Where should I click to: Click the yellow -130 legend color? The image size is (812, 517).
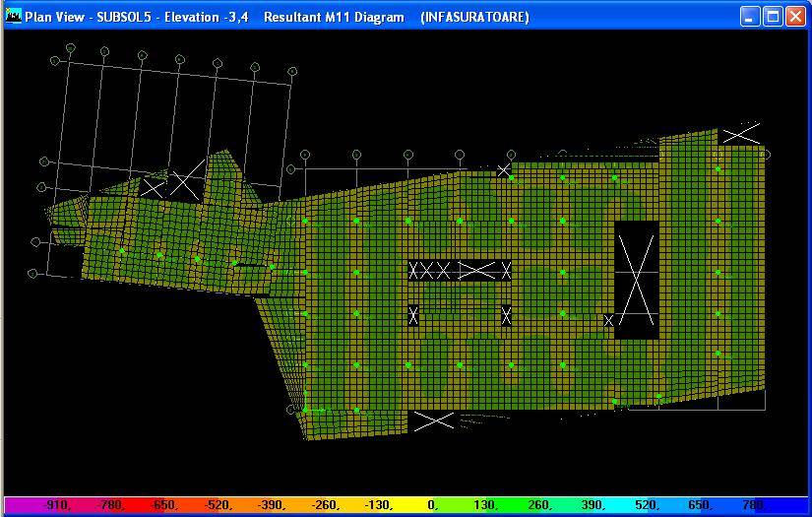click(377, 505)
